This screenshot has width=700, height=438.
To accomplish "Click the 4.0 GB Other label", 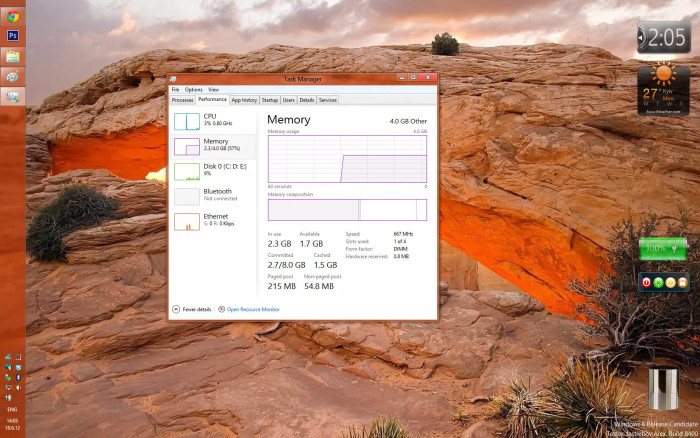I will [x=408, y=121].
